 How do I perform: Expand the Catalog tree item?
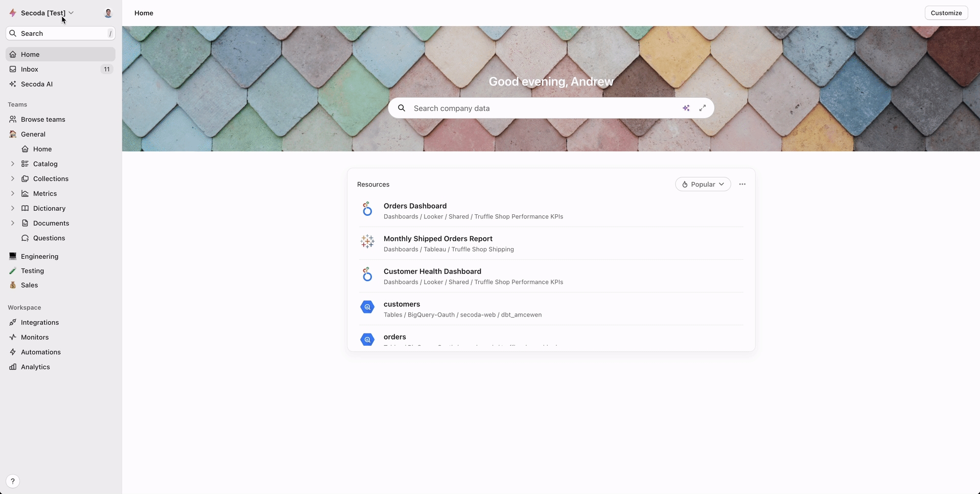pyautogui.click(x=13, y=164)
